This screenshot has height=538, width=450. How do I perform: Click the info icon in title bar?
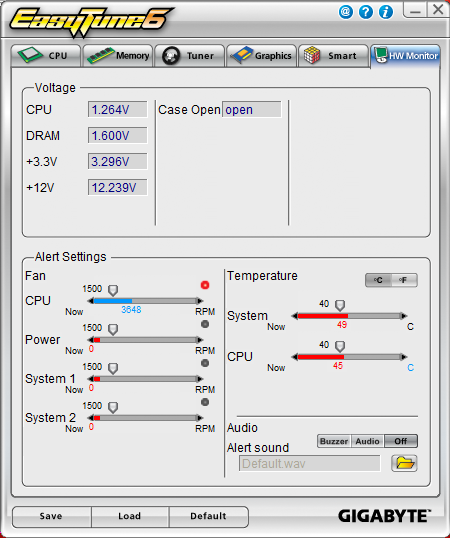pos(386,12)
